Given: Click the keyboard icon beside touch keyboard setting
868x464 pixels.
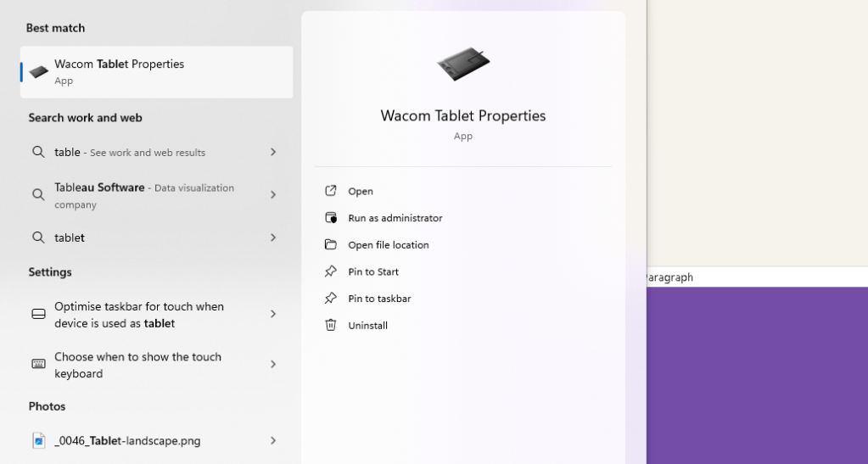Looking at the screenshot, I should point(39,364).
